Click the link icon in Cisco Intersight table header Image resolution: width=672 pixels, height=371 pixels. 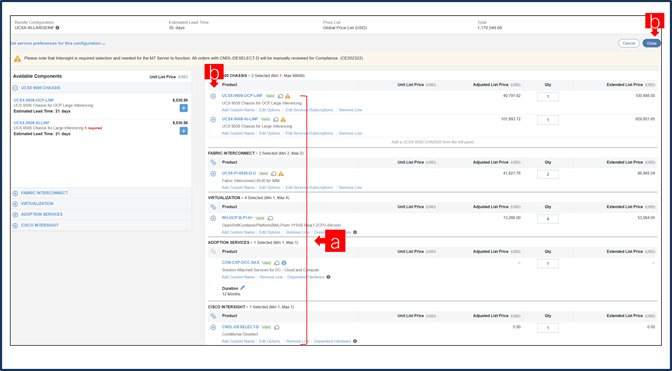tap(213, 316)
